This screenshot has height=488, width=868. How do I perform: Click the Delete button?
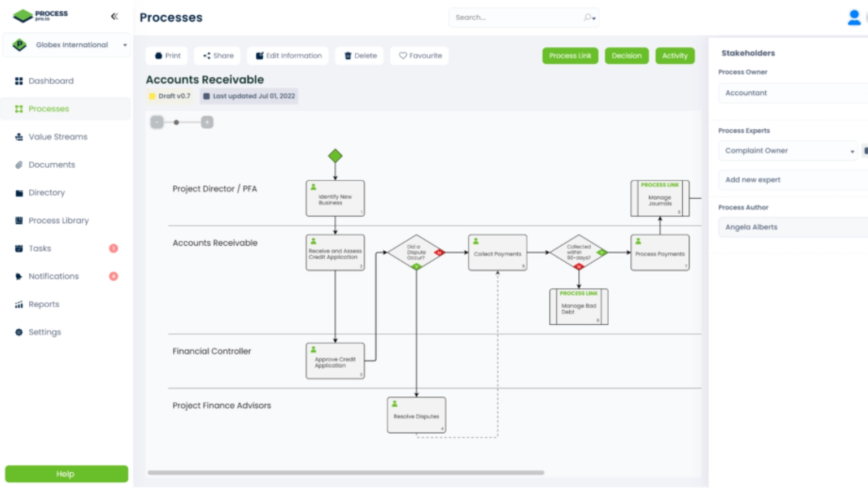point(360,55)
